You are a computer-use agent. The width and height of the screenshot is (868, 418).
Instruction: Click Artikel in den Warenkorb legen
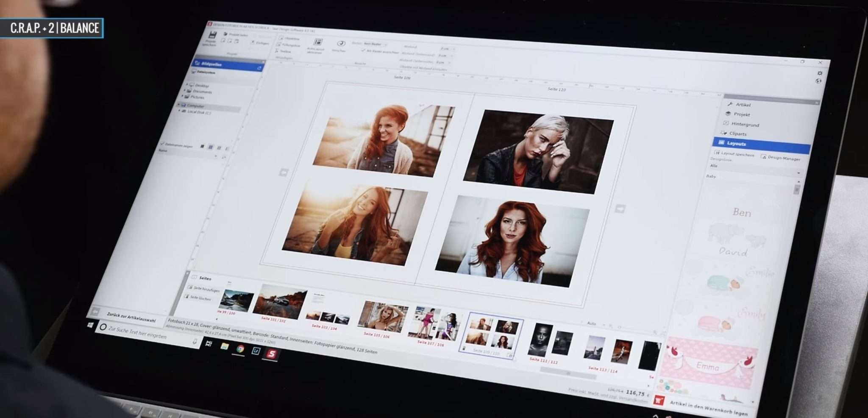click(708, 408)
